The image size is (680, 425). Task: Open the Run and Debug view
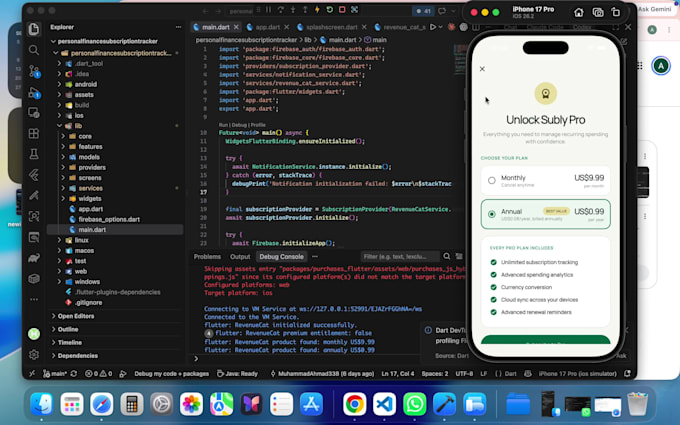(x=34, y=92)
